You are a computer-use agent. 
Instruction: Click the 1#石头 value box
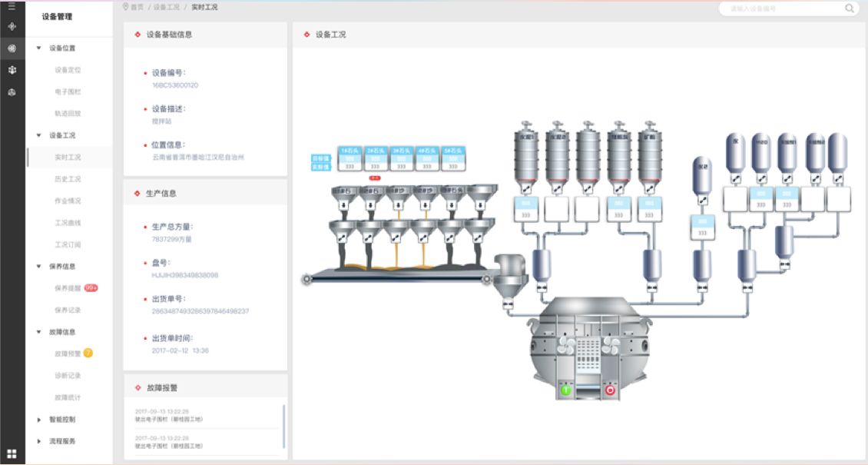(350, 158)
